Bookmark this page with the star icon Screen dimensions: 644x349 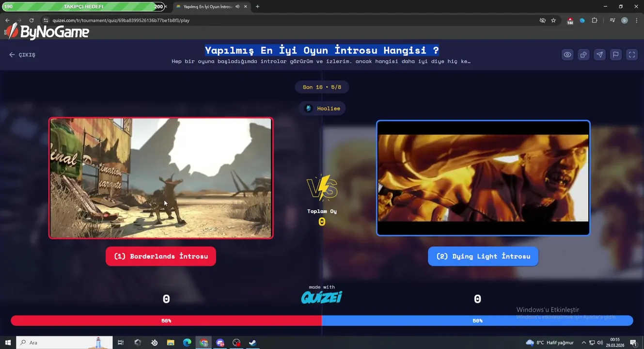[553, 20]
